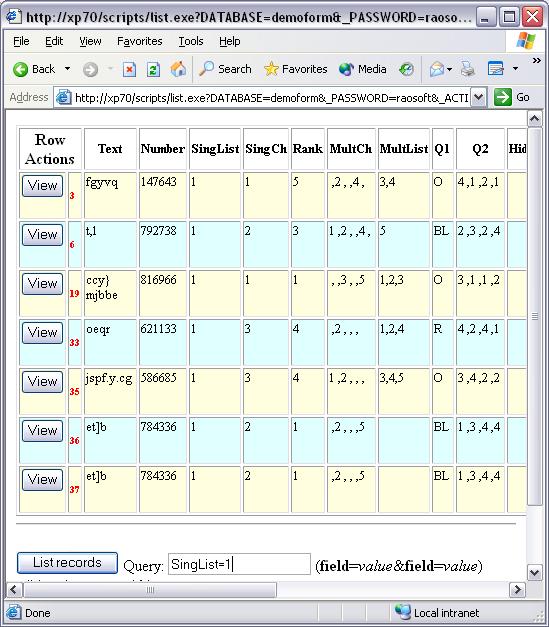Open the Media bar

click(362, 69)
